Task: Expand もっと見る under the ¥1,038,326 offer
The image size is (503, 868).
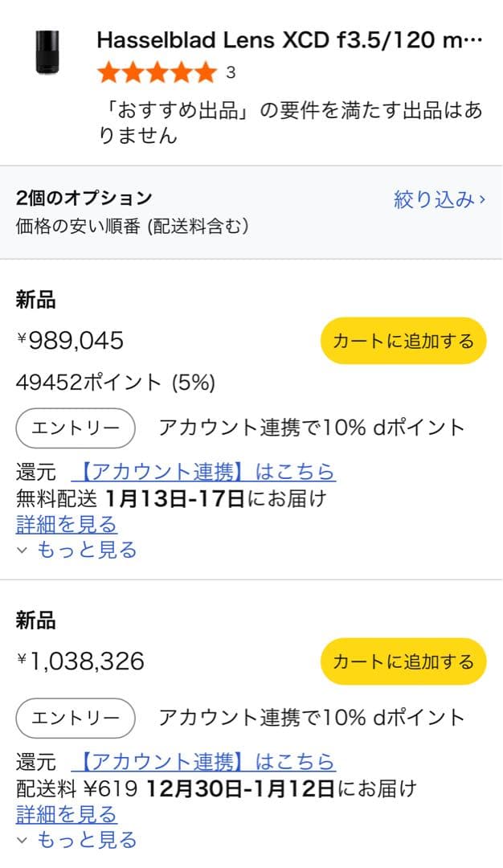Action: 77,840
